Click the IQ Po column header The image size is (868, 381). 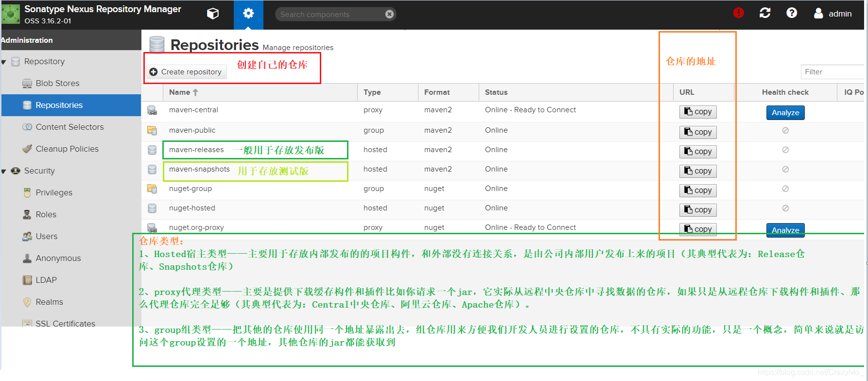coord(851,92)
